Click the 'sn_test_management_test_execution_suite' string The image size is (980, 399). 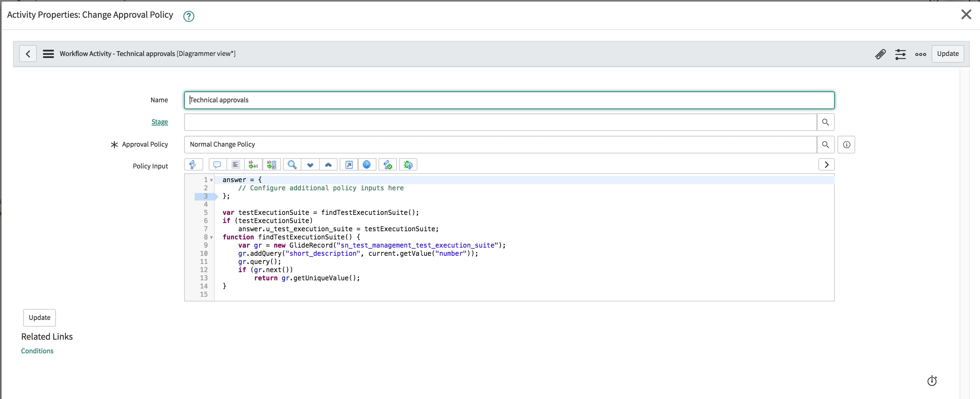click(417, 245)
